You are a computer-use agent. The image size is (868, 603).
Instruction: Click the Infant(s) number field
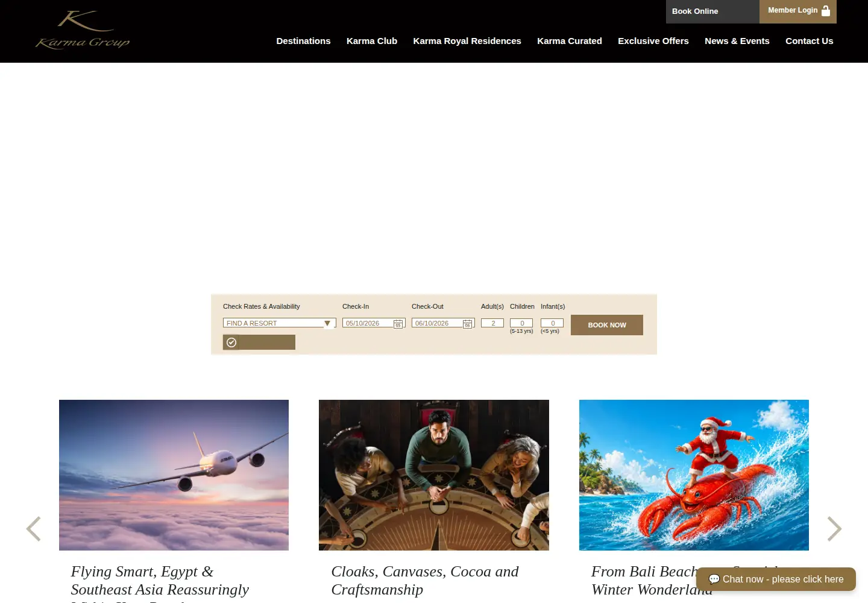tap(552, 323)
